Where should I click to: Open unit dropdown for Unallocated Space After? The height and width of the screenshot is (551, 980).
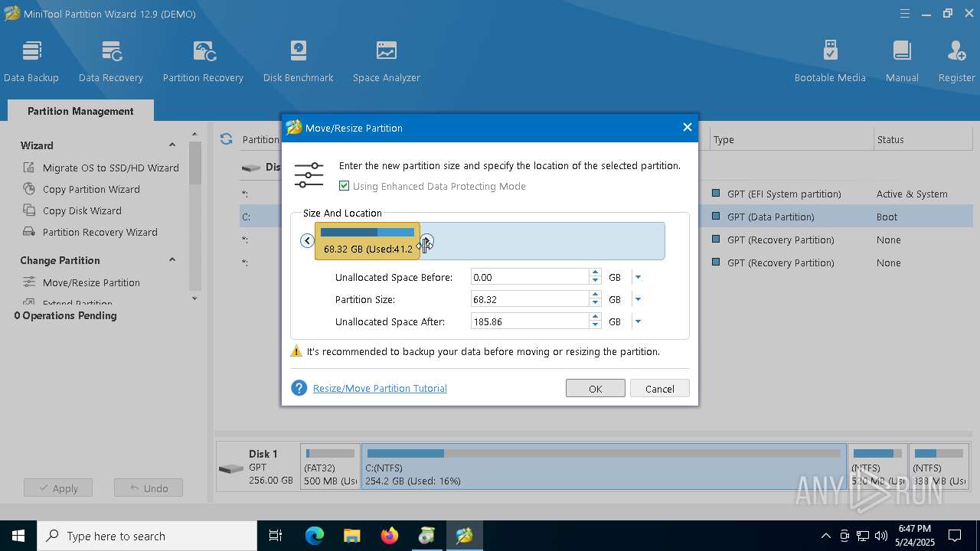638,321
